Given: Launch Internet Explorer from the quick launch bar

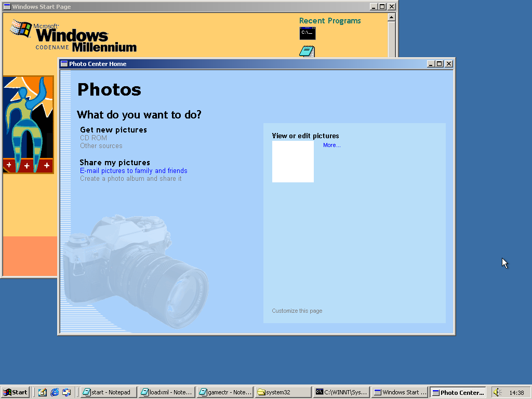Looking at the screenshot, I should [55, 393].
